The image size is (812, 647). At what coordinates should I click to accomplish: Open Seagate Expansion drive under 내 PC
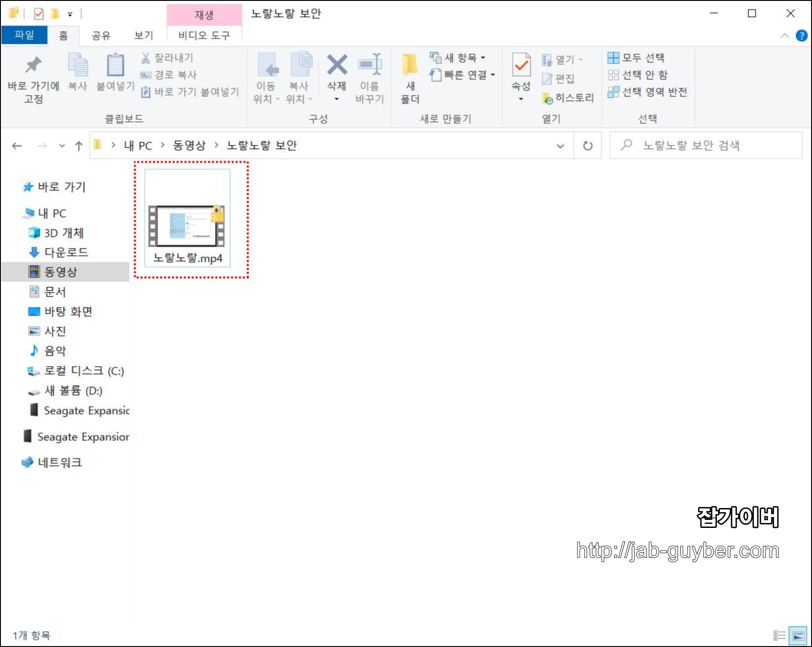tap(79, 411)
